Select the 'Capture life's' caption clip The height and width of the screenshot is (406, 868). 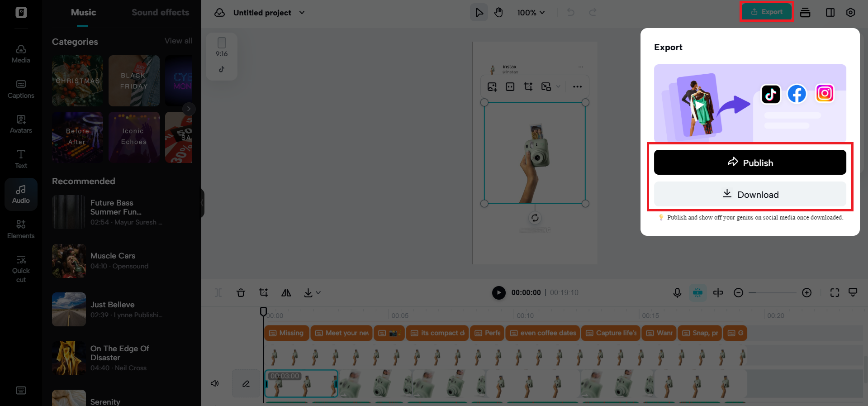[611, 333]
